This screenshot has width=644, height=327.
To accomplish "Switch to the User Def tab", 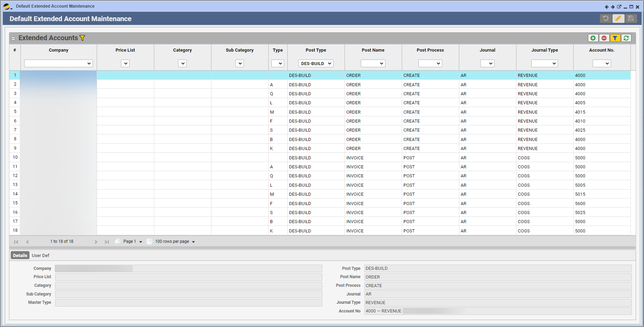I will pyautogui.click(x=41, y=255).
